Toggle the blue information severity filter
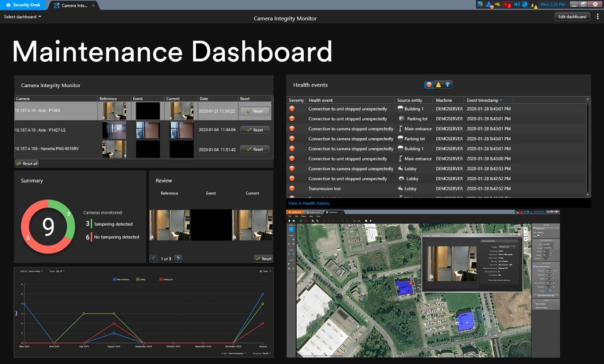 447,85
